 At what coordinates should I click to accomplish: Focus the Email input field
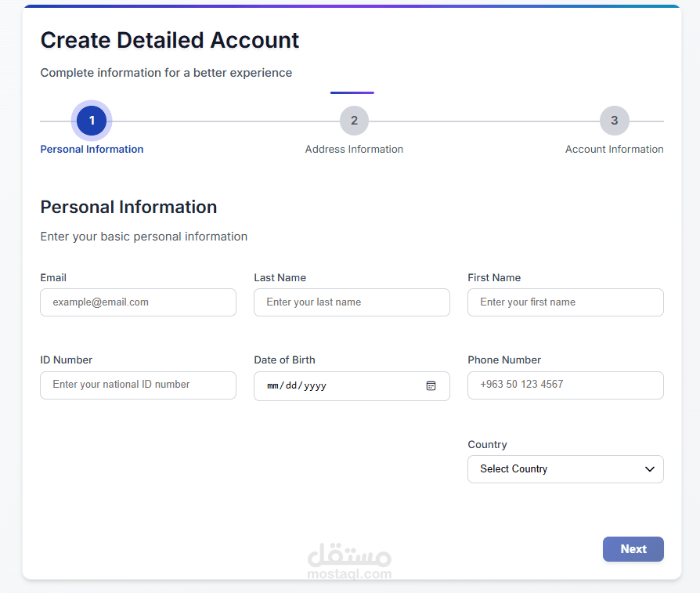[x=138, y=302]
